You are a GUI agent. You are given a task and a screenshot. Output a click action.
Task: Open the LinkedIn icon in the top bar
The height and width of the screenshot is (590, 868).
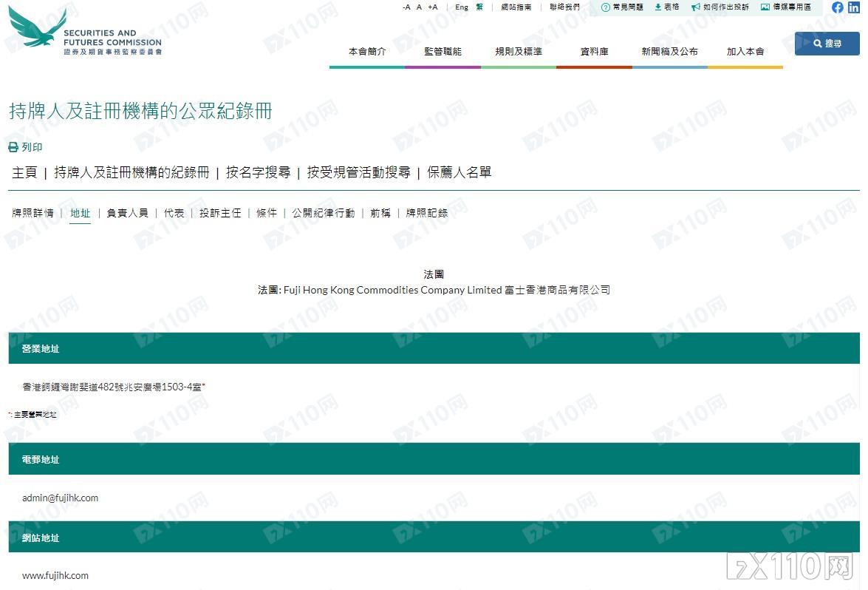click(x=855, y=7)
